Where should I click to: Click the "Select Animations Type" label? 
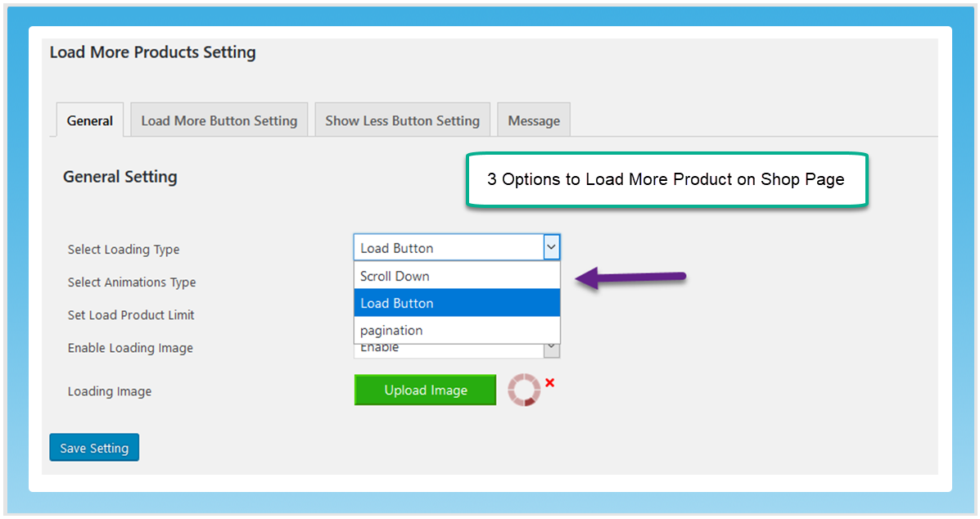click(131, 282)
